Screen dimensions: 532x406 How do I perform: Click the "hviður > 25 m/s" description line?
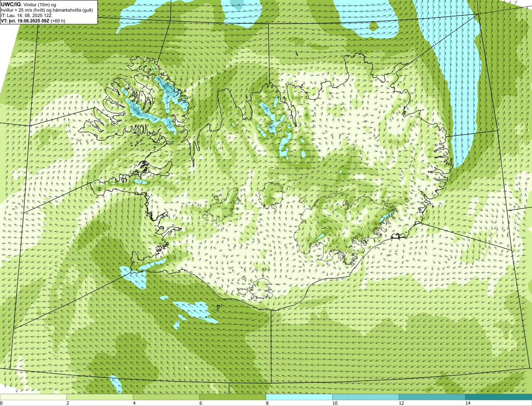(47, 10)
